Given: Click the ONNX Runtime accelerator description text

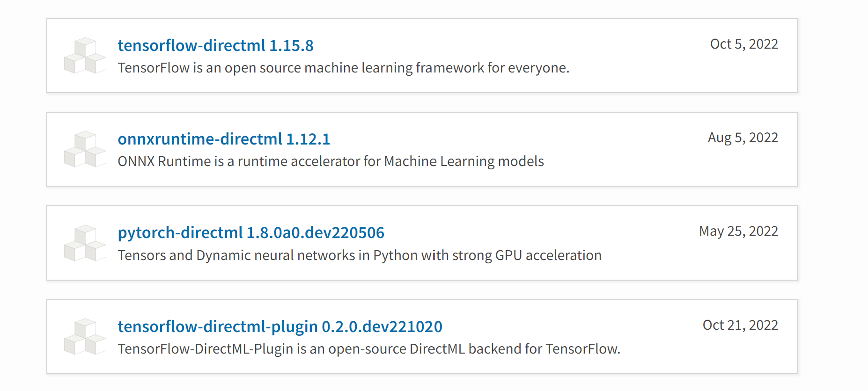Looking at the screenshot, I should 331,161.
